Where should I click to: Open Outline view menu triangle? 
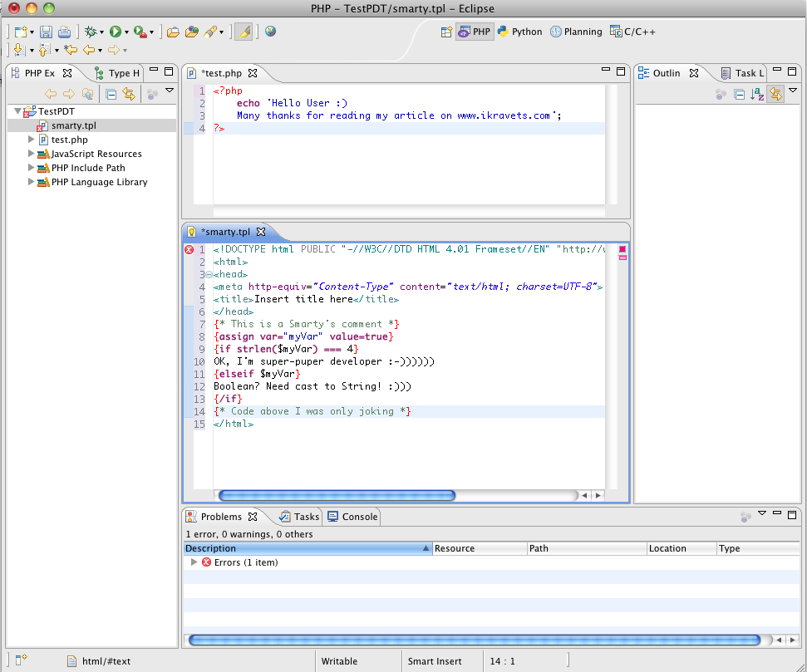793,91
